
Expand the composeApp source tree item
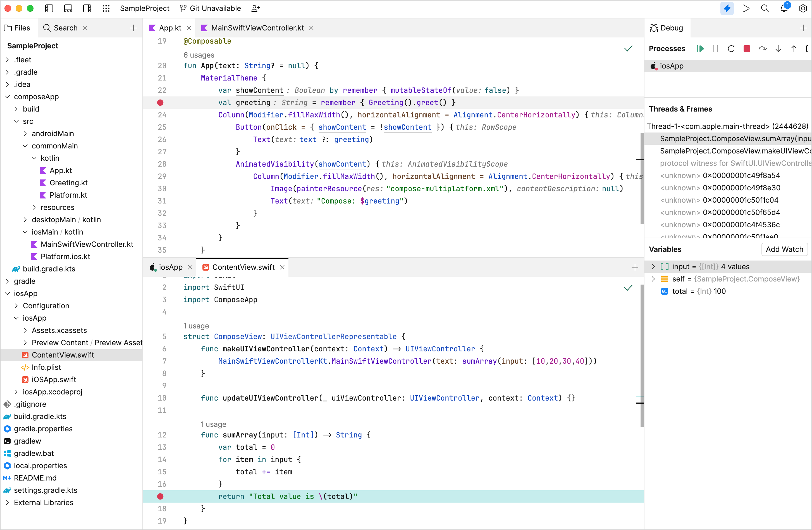(8, 96)
